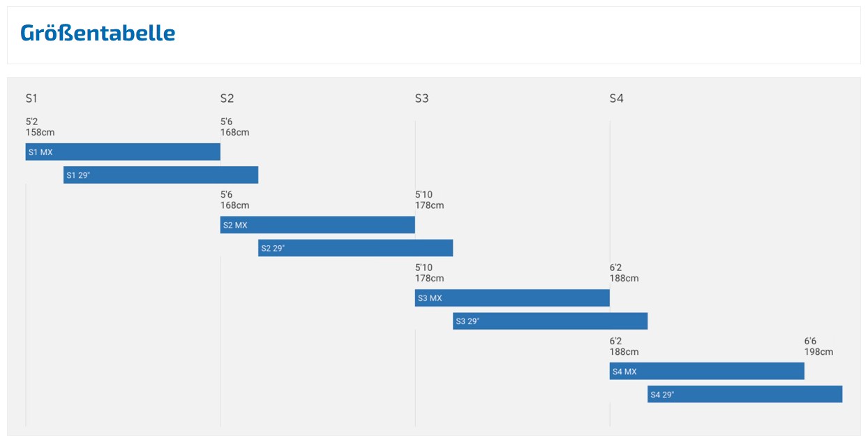Choose the S2 29" size bar
This screenshot has height=440, width=868.
click(355, 248)
